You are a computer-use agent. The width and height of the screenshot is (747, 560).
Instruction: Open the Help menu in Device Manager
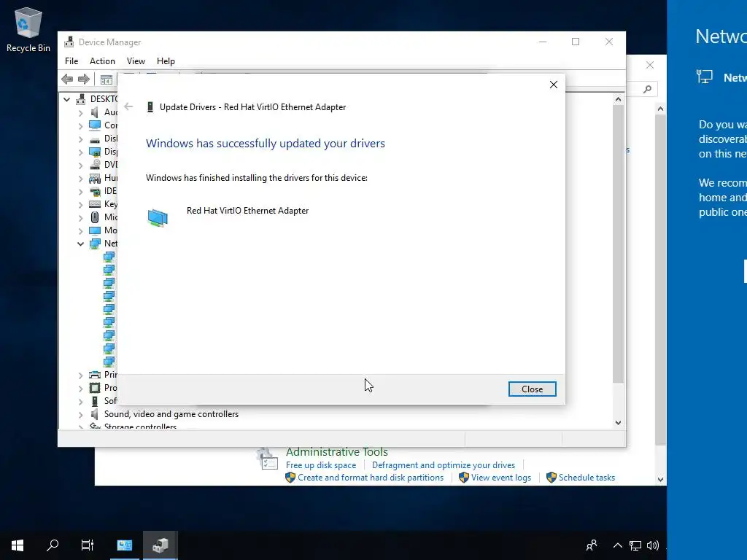click(166, 61)
